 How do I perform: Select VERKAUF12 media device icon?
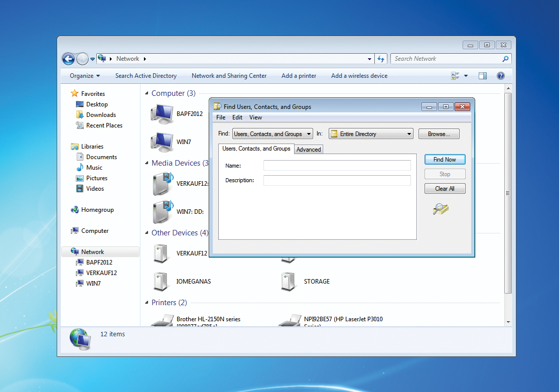(163, 184)
